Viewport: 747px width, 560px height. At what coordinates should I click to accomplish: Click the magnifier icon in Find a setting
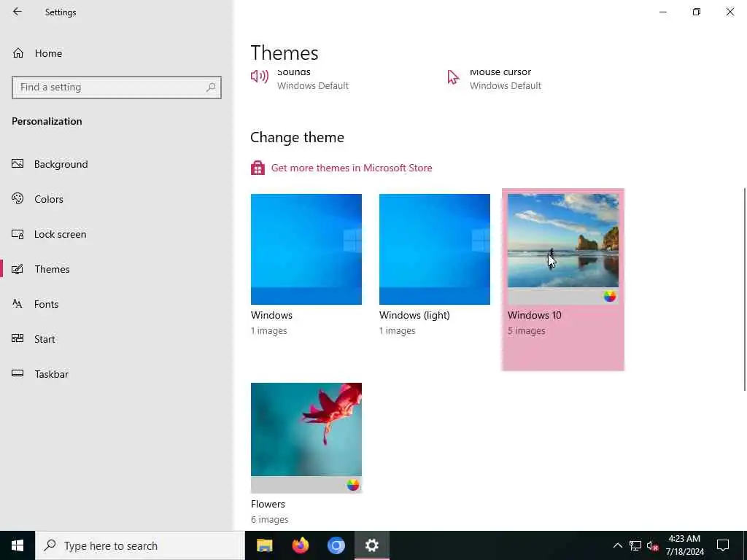(211, 87)
